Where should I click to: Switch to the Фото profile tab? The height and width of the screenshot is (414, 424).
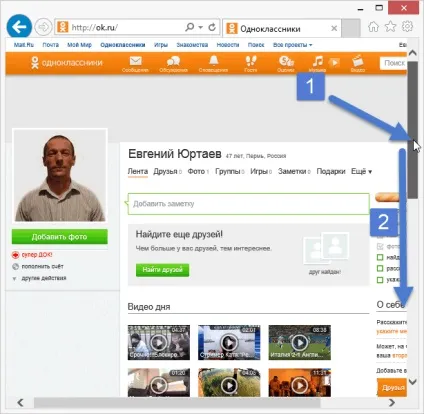(x=198, y=171)
